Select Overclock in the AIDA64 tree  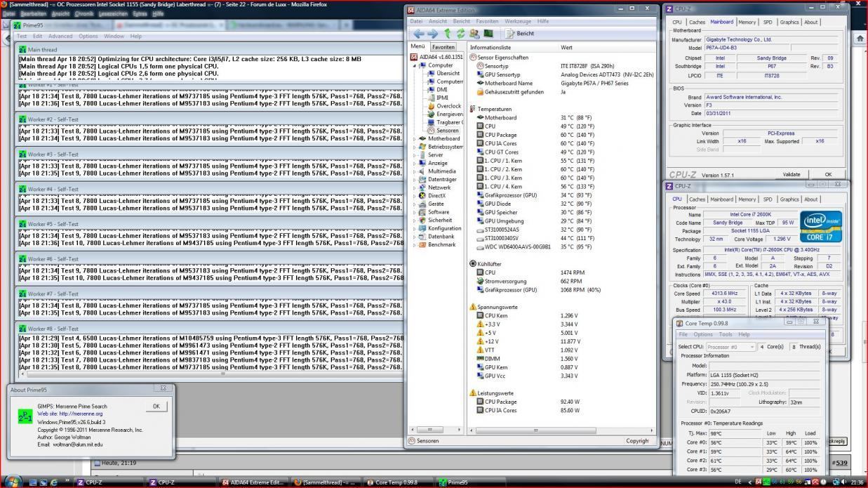coord(448,106)
